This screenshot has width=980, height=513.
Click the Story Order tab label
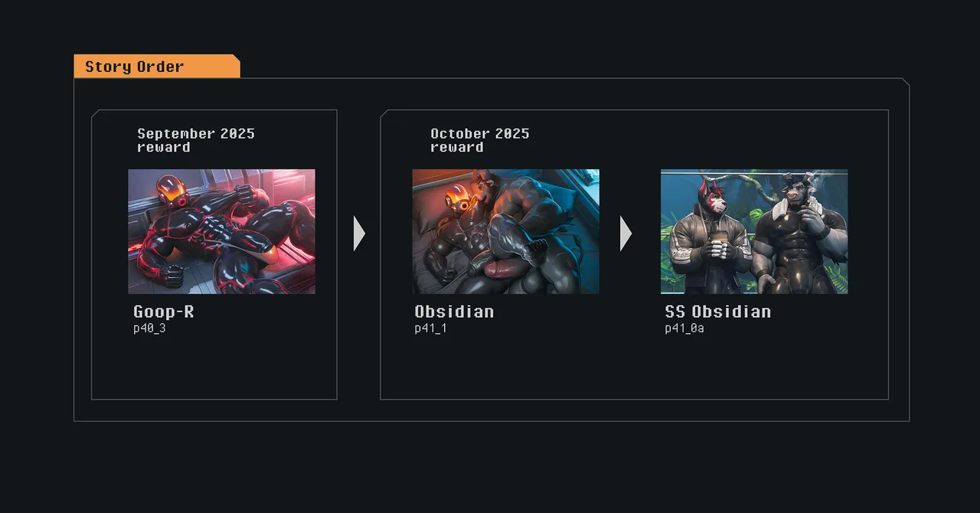tap(135, 67)
